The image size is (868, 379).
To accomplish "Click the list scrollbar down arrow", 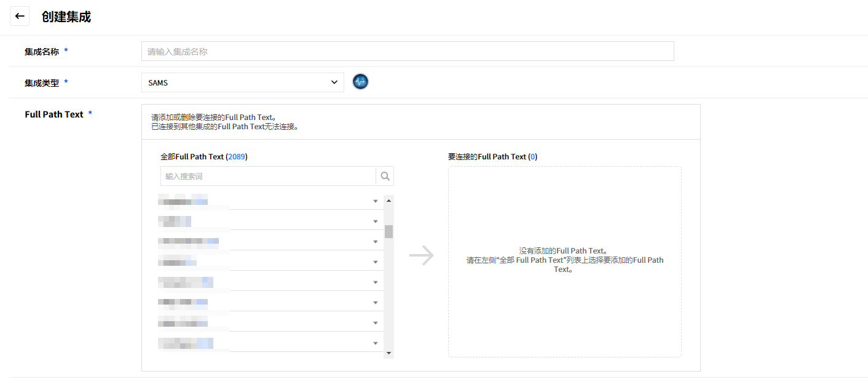I will tap(389, 353).
